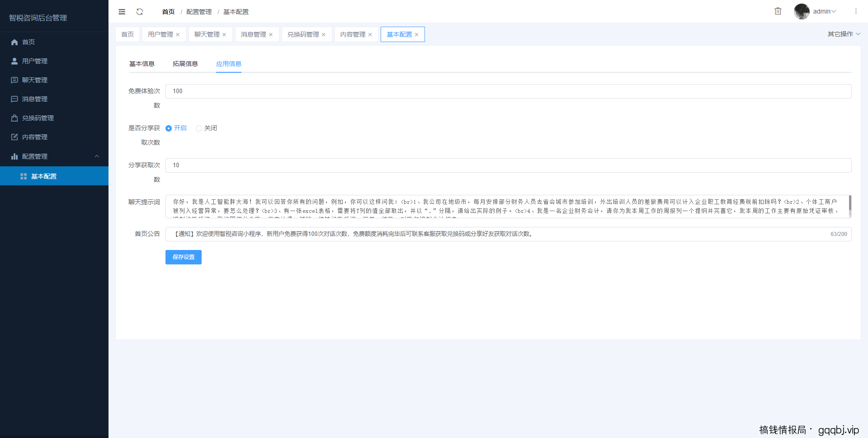Click the refresh icon in the top bar
This screenshot has width=868, height=438.
pyautogui.click(x=140, y=12)
